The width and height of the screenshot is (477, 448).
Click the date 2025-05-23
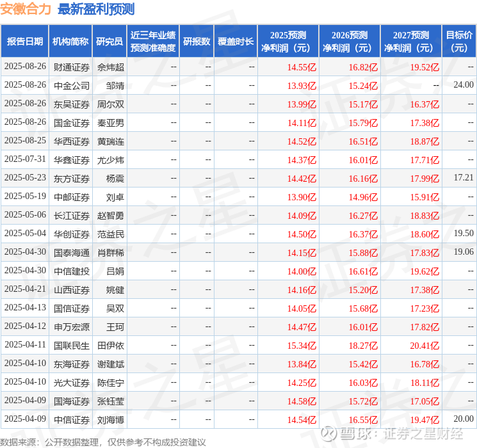tap(25, 178)
